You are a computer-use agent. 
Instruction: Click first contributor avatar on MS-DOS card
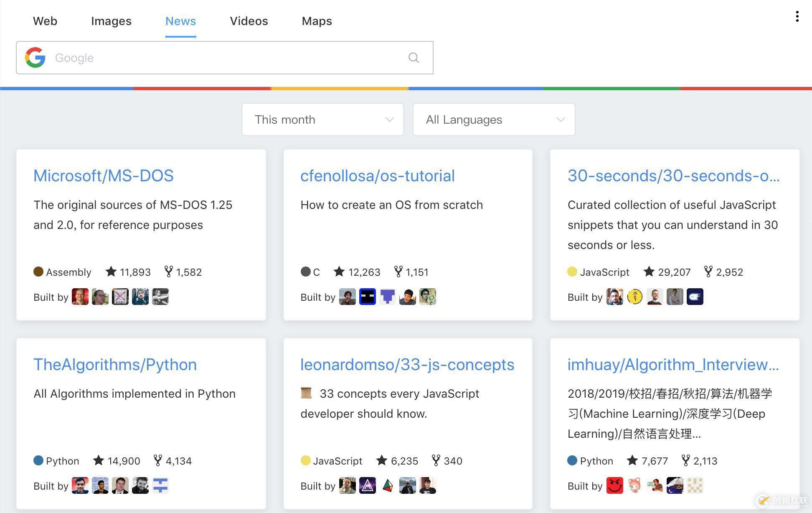coord(80,297)
